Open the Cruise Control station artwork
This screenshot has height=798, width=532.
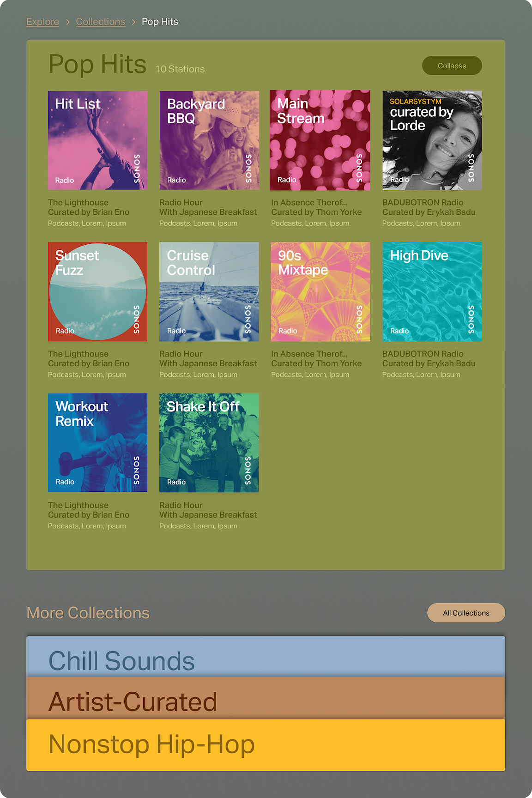[x=209, y=292]
